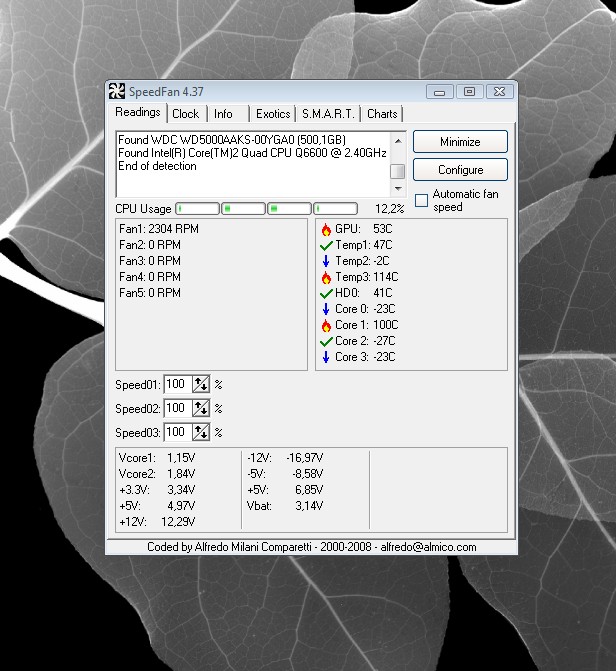Switch to the Clock tab

click(186, 114)
